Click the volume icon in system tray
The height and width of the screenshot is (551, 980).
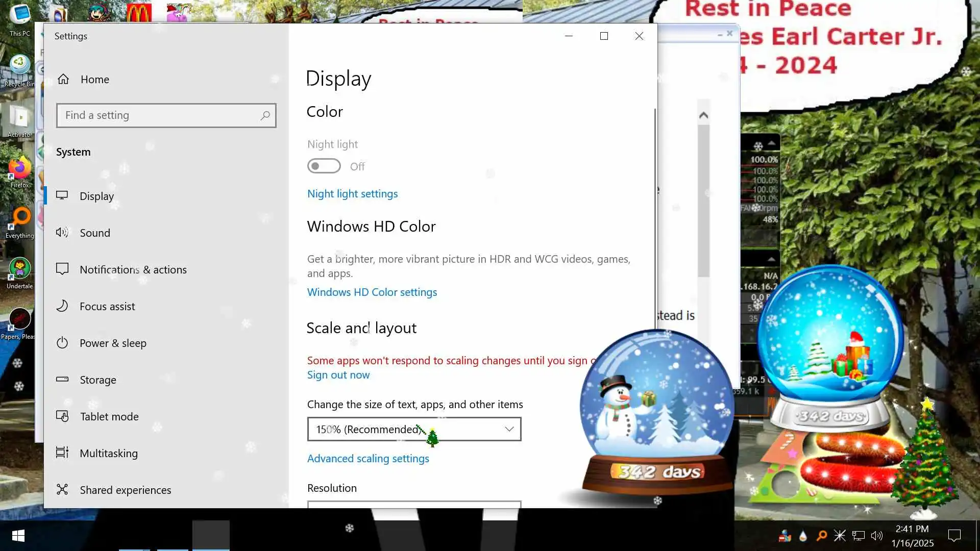(x=876, y=536)
